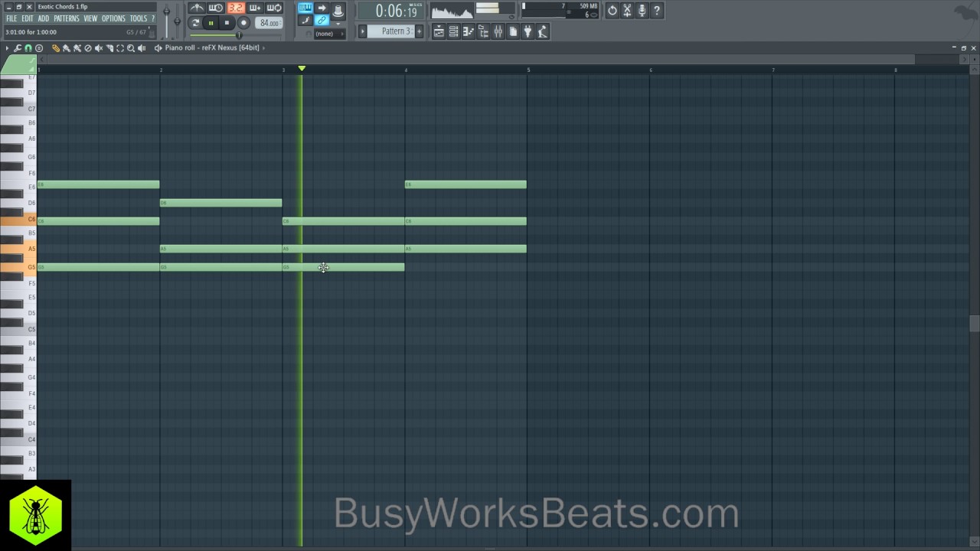Stop playback with the stop button
This screenshot has height=551, width=980.
tap(227, 23)
